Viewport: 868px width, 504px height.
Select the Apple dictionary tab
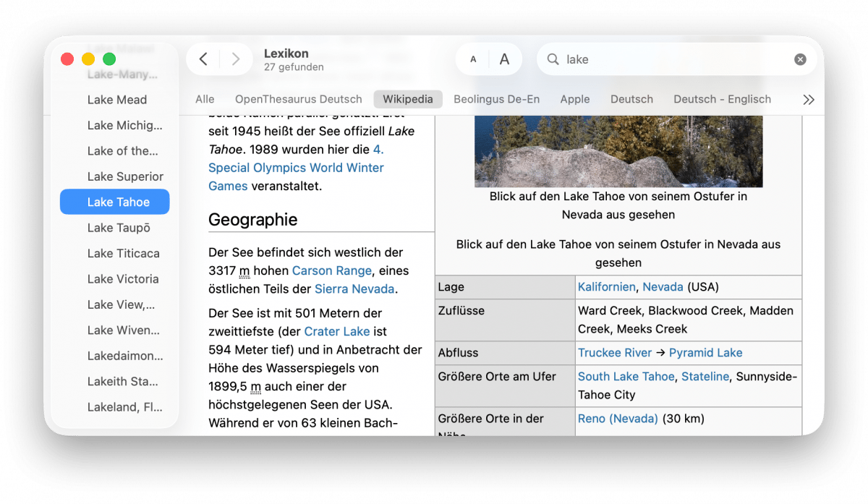[574, 99]
